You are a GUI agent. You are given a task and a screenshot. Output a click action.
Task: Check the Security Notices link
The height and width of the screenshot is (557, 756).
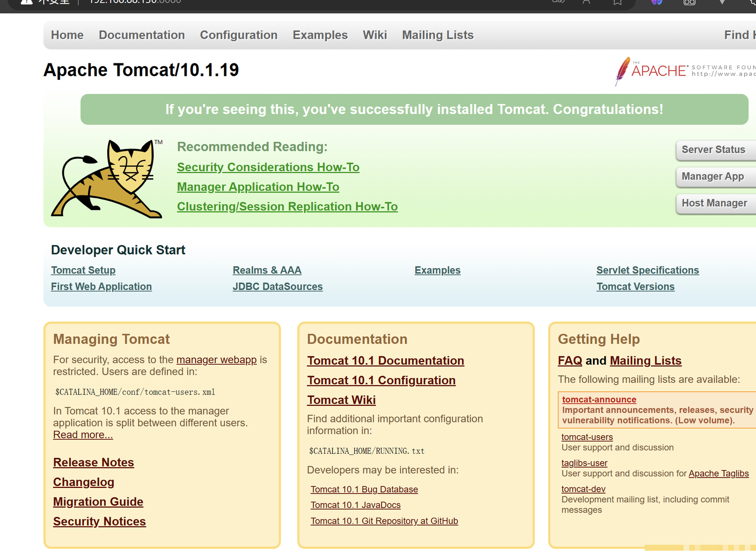[x=100, y=521]
